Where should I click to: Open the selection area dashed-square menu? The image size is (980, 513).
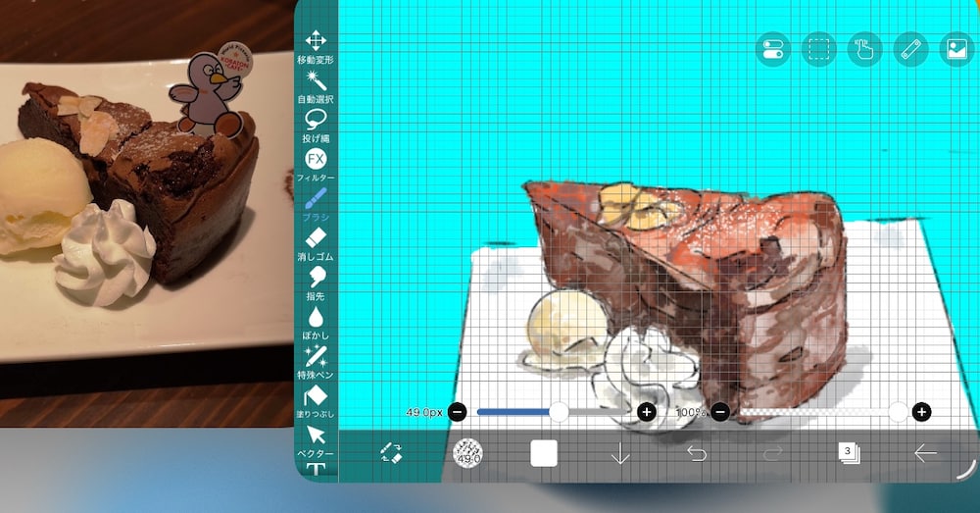pyautogui.click(x=818, y=49)
